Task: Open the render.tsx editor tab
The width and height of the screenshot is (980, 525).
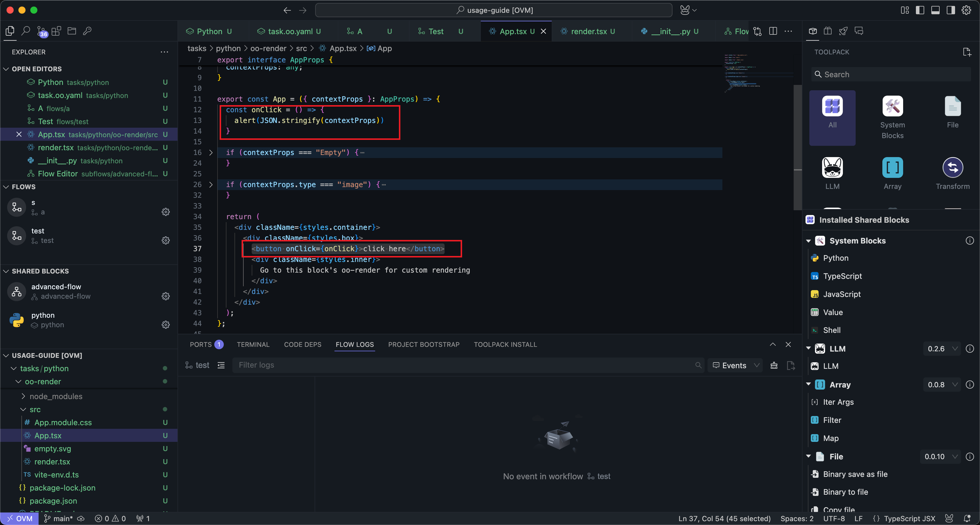Action: 588,31
